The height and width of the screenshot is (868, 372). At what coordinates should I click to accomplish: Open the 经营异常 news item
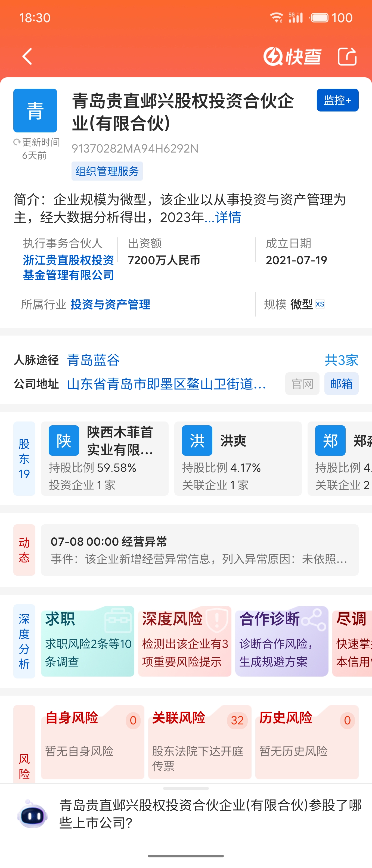pos(200,550)
